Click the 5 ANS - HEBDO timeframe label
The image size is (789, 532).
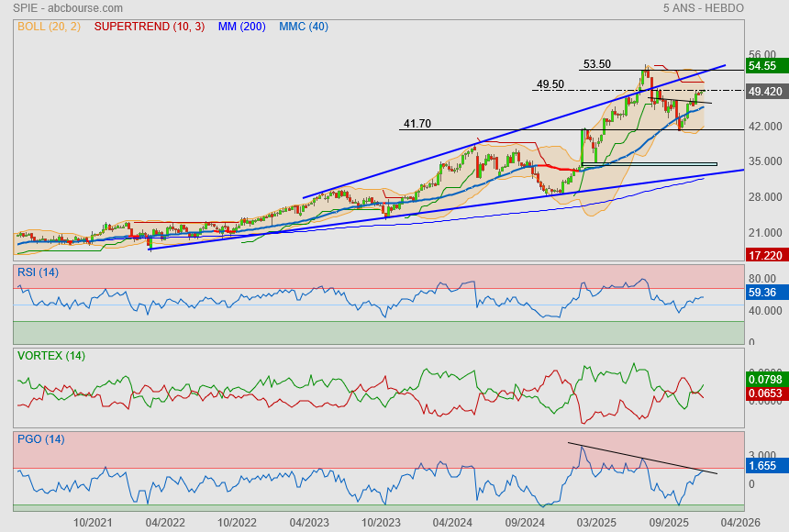coord(703,8)
